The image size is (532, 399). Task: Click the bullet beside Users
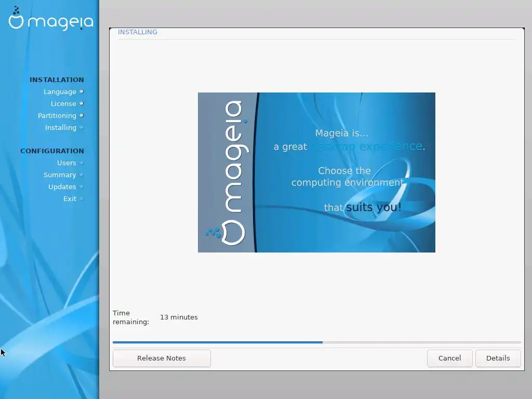[x=82, y=163]
